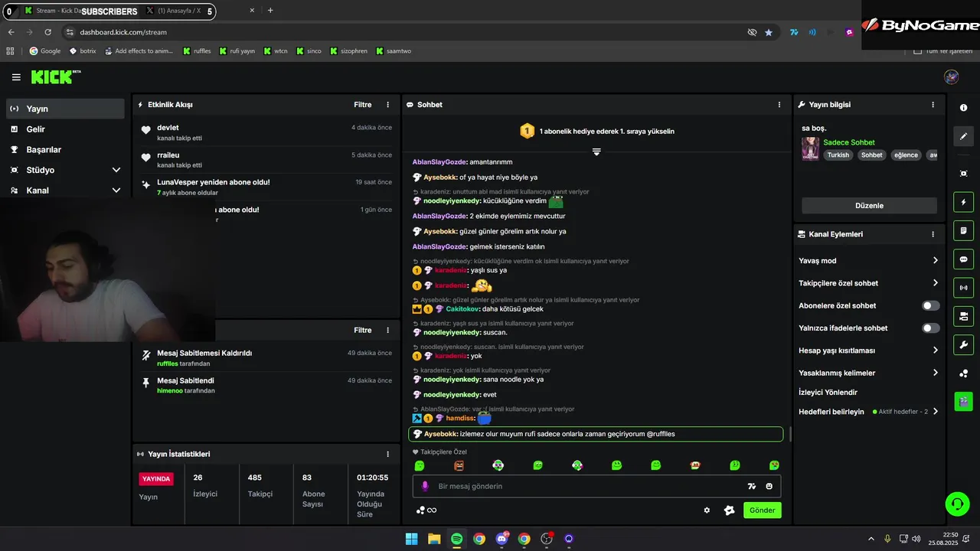The height and width of the screenshot is (551, 980).
Task: Open the Sohbet panel three-dot menu
Action: [779, 105]
